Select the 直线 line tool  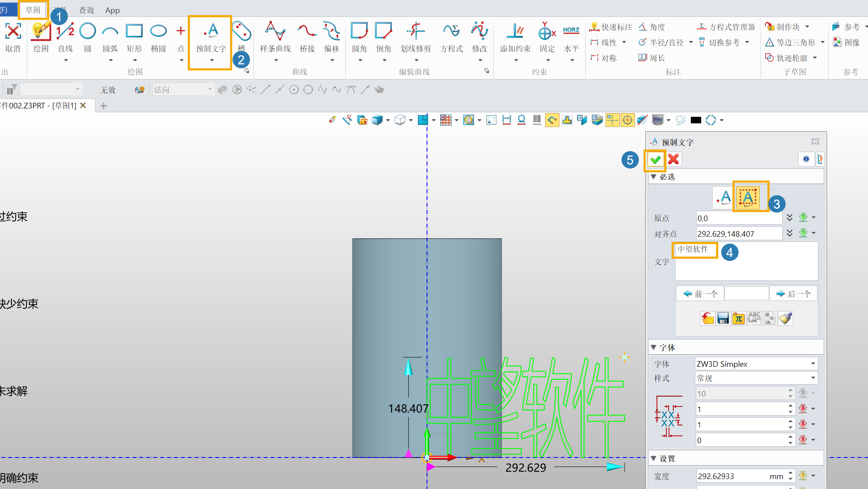click(65, 37)
